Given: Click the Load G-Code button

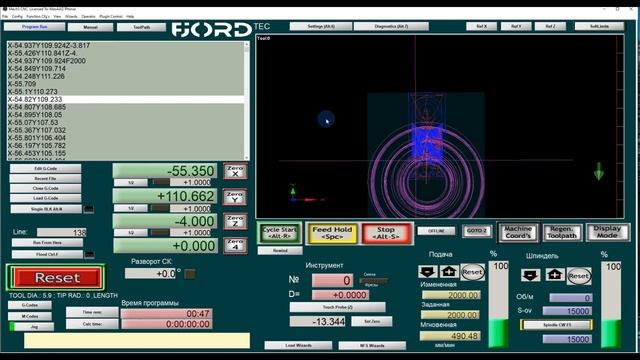Looking at the screenshot, I should coord(45,198).
